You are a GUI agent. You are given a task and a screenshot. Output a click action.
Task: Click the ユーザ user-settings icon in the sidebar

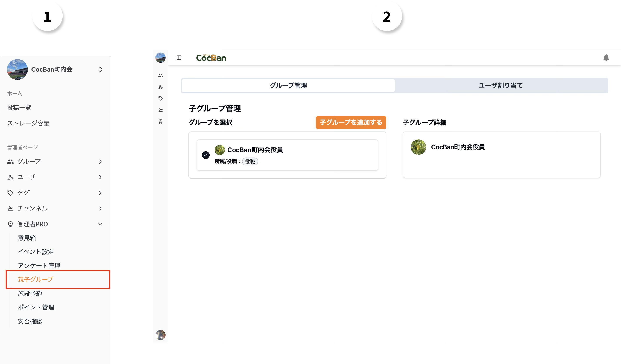click(x=10, y=177)
